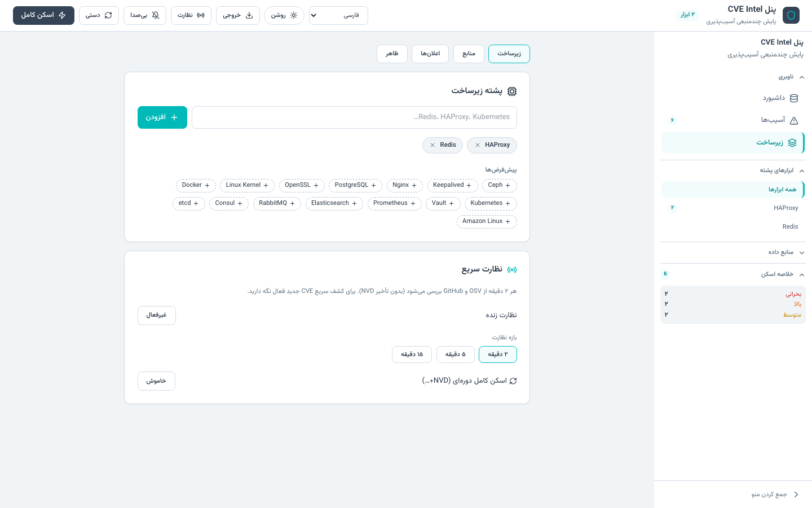Screen dimensions: 812x508
Task: Add Consul preset with its plus icon
Action: 240,203
